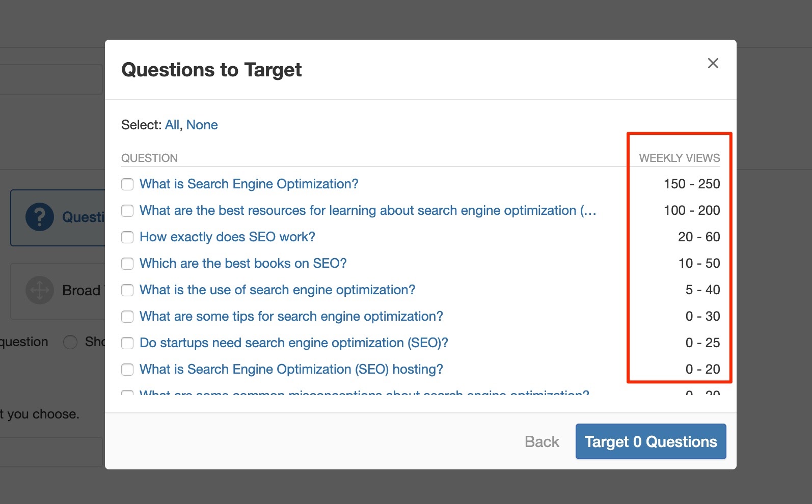Select All questions via the All link
The image size is (812, 504).
coord(172,125)
